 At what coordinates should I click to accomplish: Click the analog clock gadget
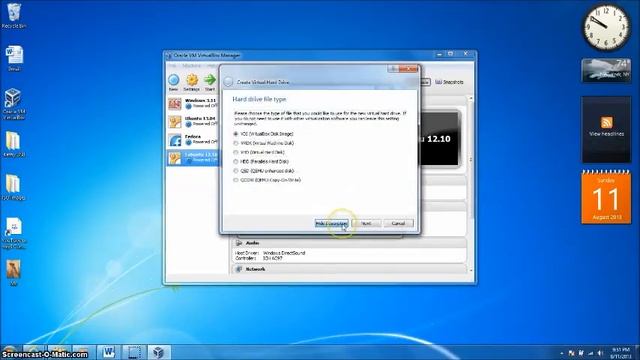[x=606, y=27]
